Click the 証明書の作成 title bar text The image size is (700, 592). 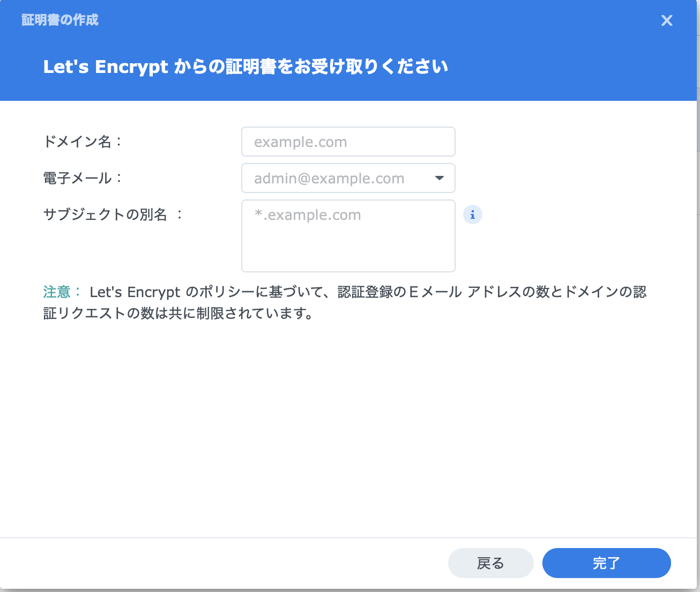[x=59, y=20]
